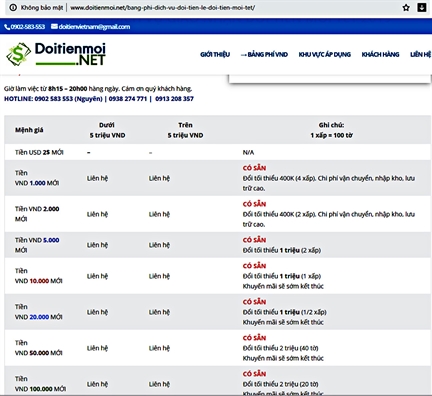Click CÓ SẴN in the VND 5.000 row
Image resolution: width=432 pixels, height=396 pixels.
254,240
